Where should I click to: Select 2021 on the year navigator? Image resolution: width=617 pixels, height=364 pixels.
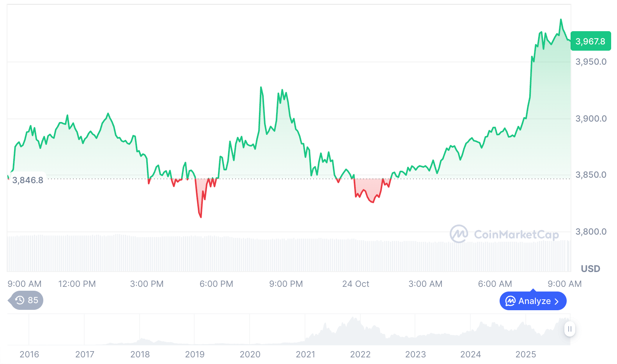(x=305, y=354)
